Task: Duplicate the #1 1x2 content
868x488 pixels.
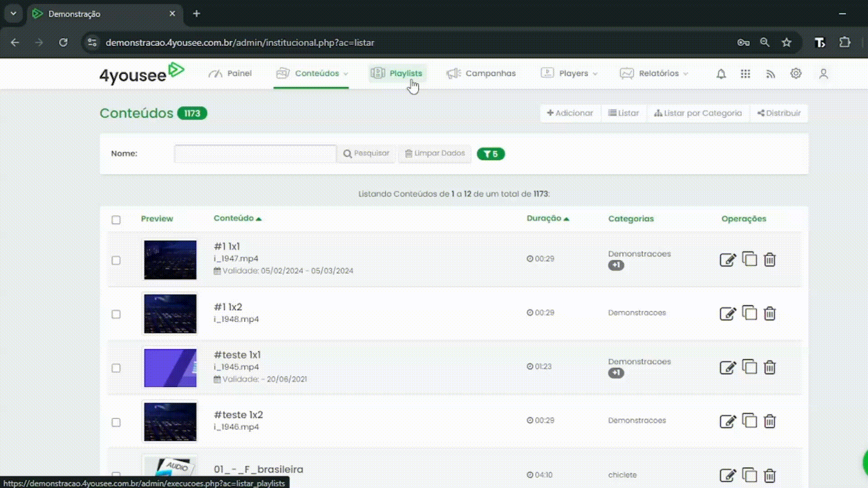Action: 749,313
